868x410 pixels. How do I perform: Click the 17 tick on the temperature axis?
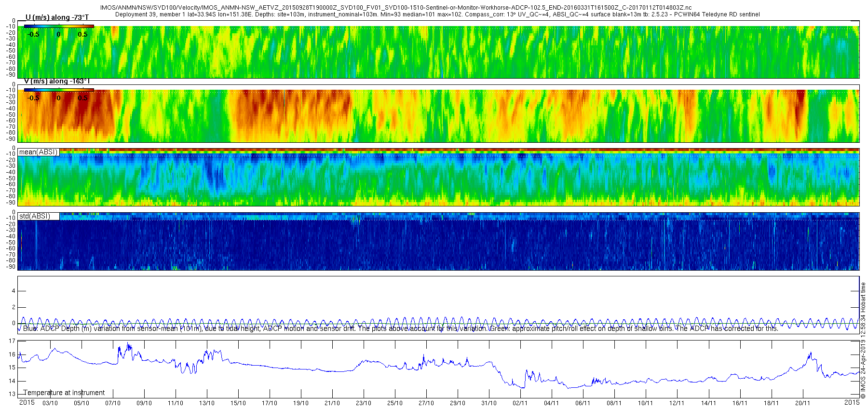pyautogui.click(x=12, y=341)
